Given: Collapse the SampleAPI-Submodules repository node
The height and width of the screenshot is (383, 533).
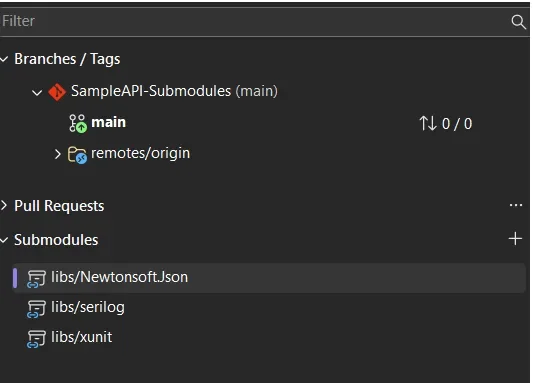Looking at the screenshot, I should point(37,92).
